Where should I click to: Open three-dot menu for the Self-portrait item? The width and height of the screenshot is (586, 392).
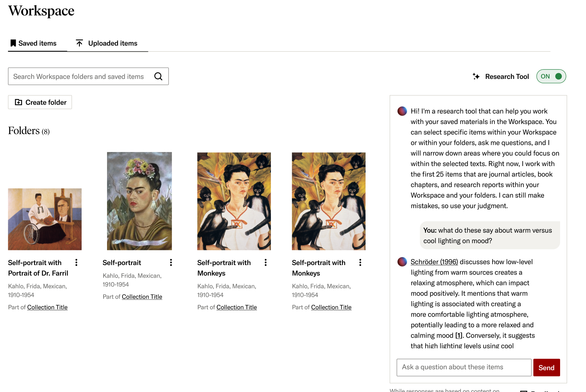171,263
